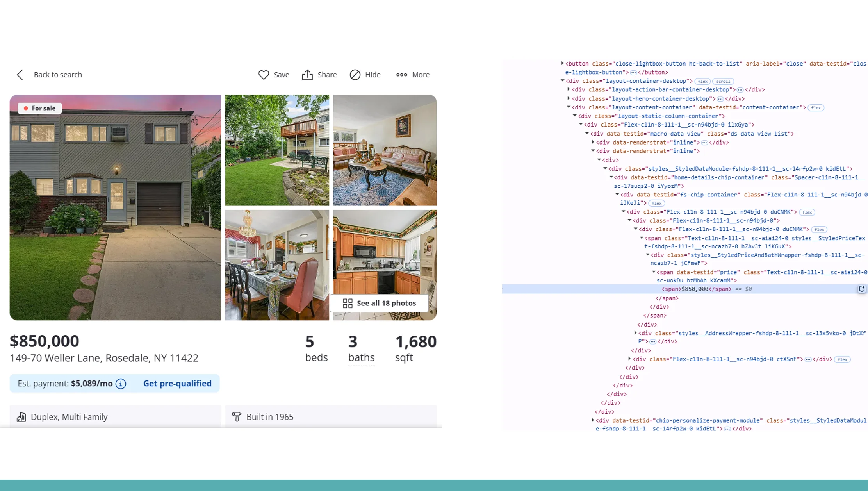Click the scroll-into-view icon on highlighted $850,000 span
The image size is (868, 491).
pyautogui.click(x=862, y=289)
